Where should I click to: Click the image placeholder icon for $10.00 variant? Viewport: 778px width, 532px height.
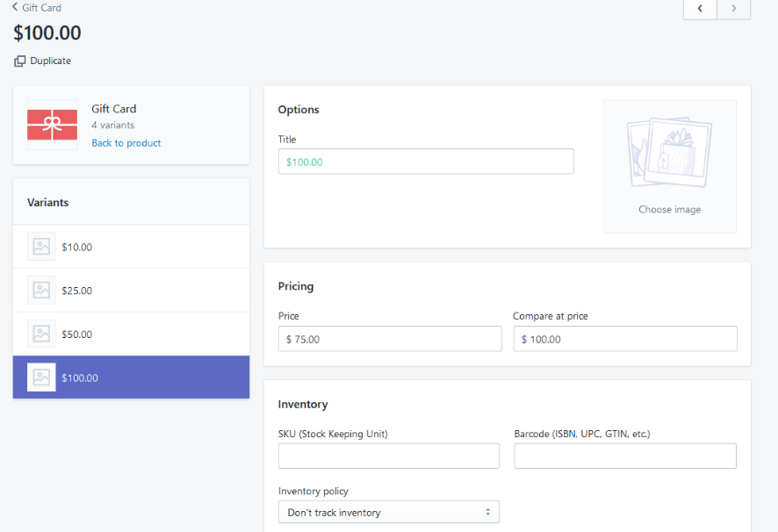(41, 247)
